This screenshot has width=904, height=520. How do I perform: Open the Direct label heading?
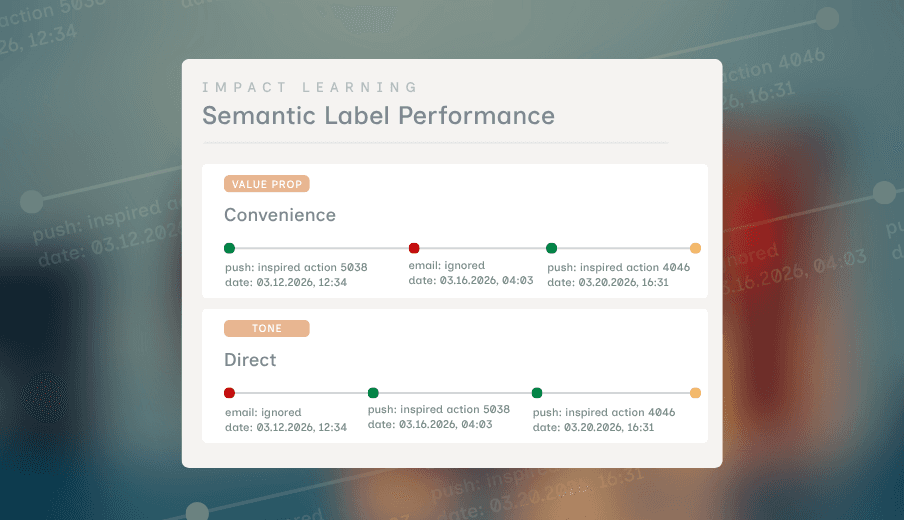coord(250,360)
